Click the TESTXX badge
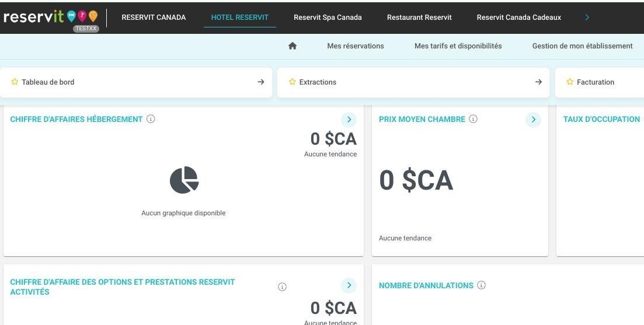The image size is (644, 325). [86, 29]
